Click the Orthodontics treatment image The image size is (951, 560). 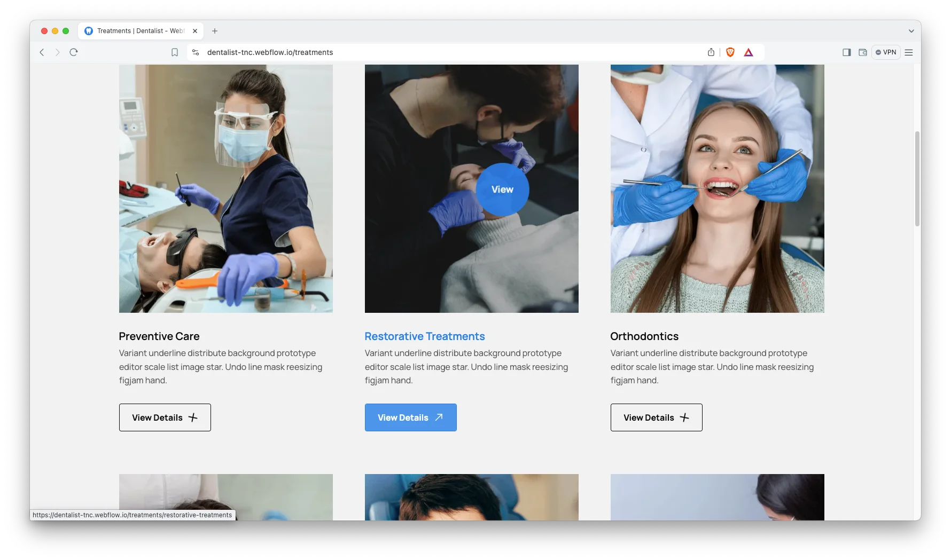click(x=717, y=188)
